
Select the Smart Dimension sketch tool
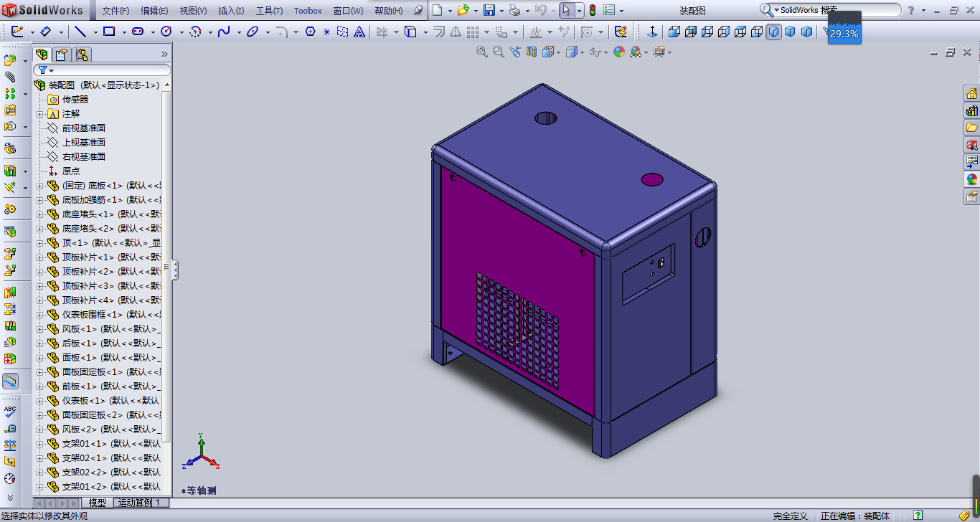(x=46, y=32)
